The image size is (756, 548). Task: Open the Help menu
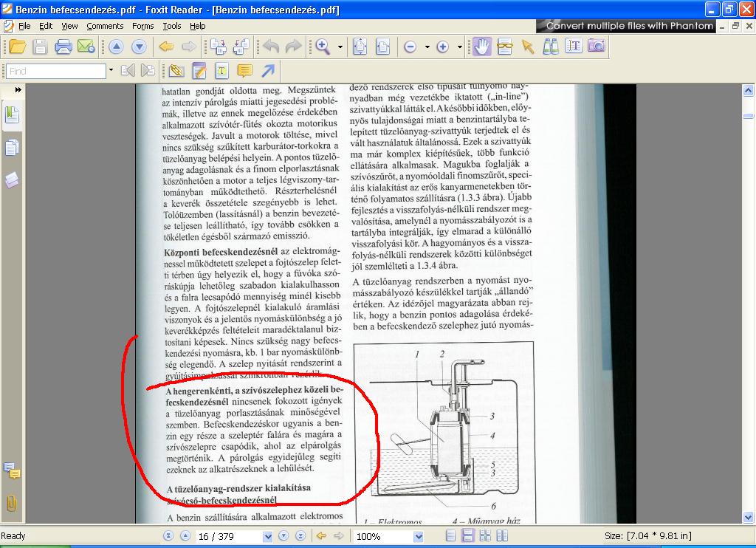coord(197,26)
